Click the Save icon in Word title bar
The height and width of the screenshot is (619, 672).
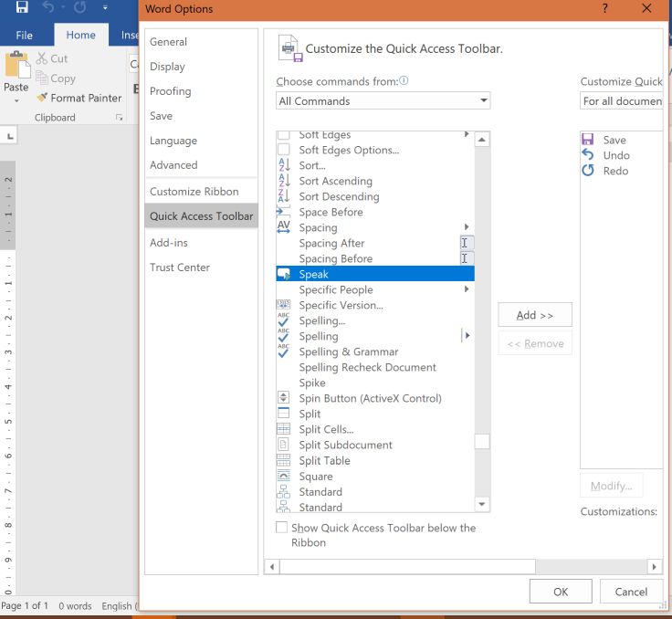tap(22, 7)
